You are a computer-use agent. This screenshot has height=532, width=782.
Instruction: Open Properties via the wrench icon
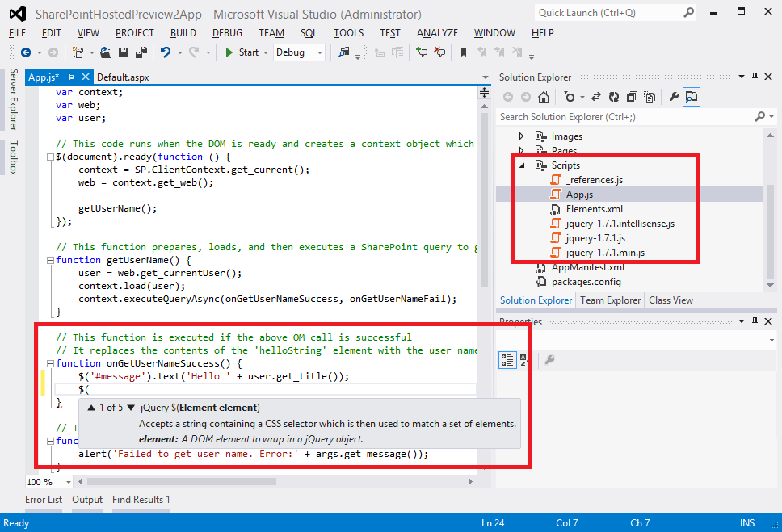point(674,97)
